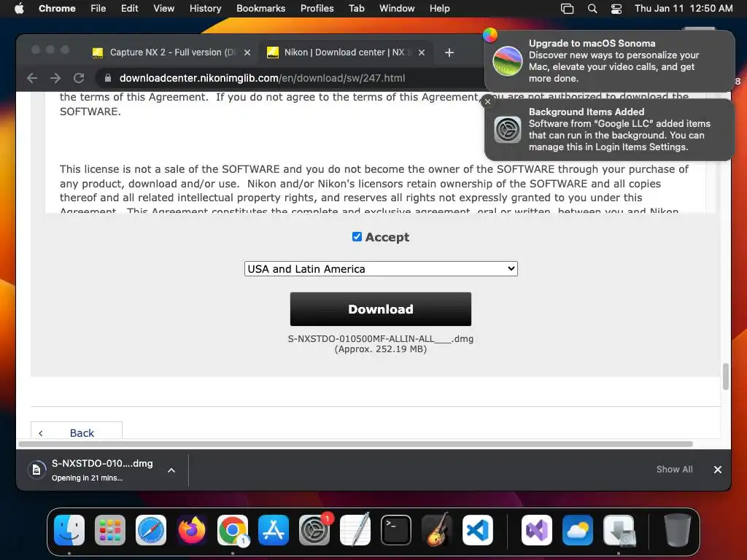The image size is (747, 560).
Task: Open TextEdit from the Dock
Action: tap(355, 530)
